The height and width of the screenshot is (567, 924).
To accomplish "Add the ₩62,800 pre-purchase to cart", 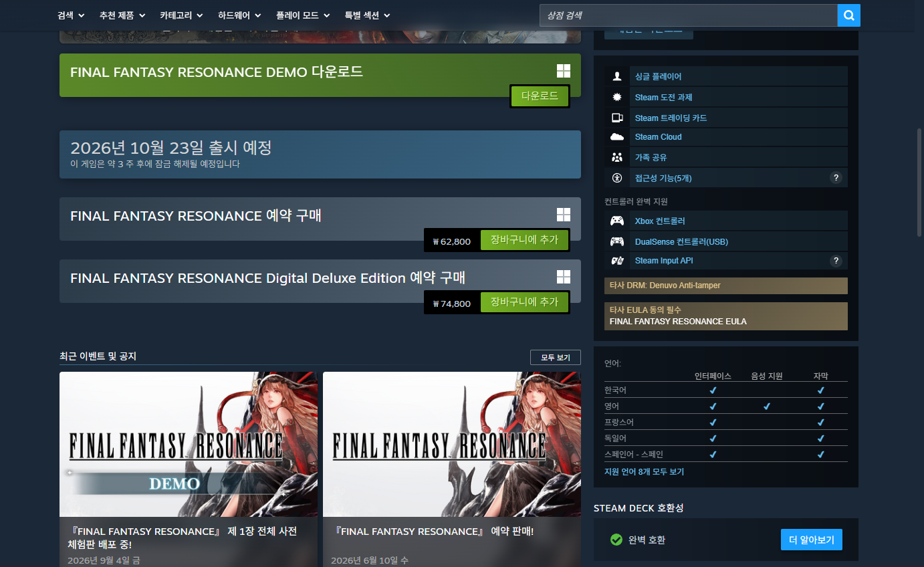I will [x=524, y=240].
